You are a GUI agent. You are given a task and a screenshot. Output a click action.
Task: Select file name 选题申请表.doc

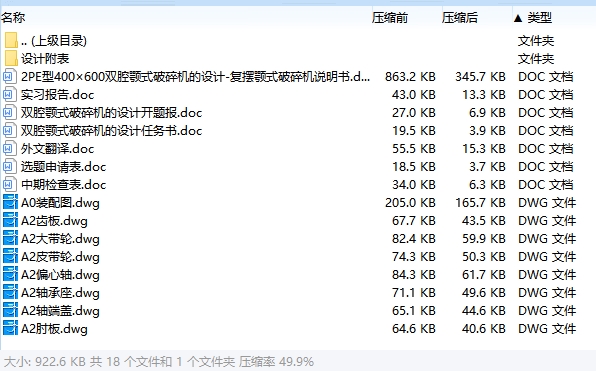[63, 166]
